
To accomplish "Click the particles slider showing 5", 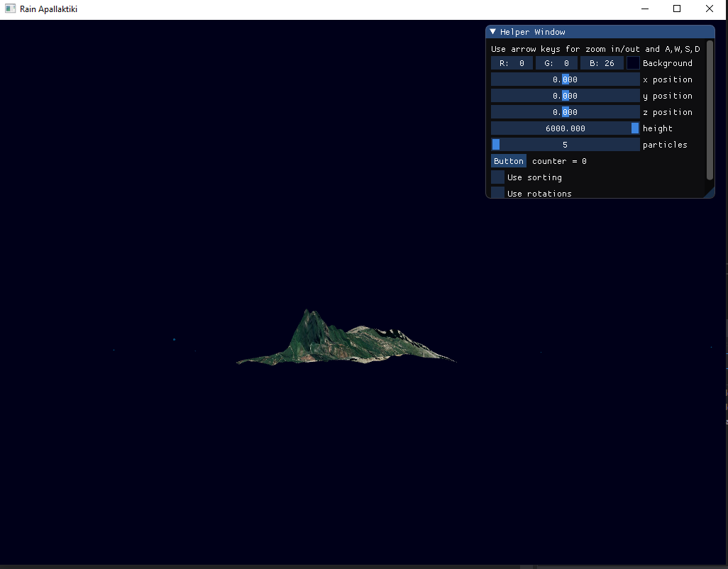I will pos(565,144).
